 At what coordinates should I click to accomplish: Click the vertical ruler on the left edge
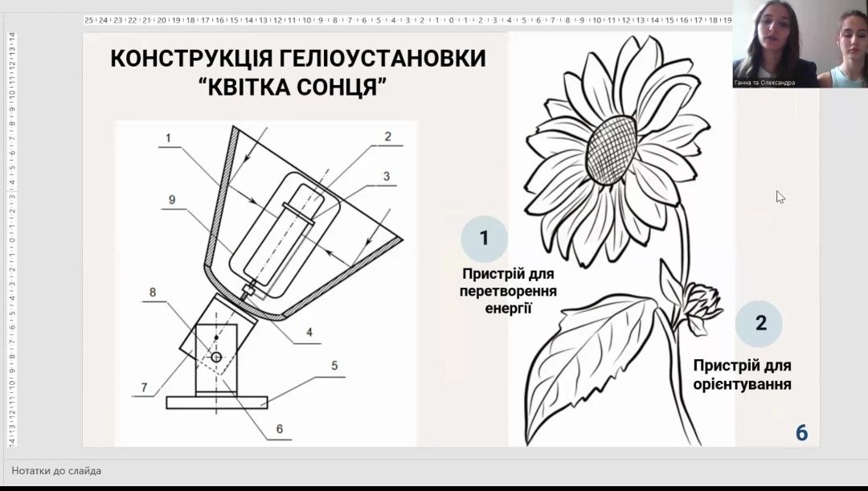[11, 241]
